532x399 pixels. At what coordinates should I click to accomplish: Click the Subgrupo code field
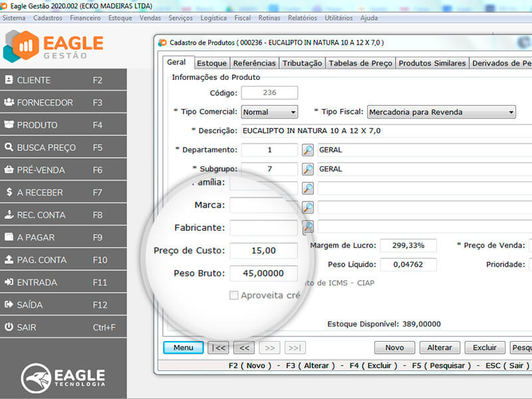pos(269,169)
